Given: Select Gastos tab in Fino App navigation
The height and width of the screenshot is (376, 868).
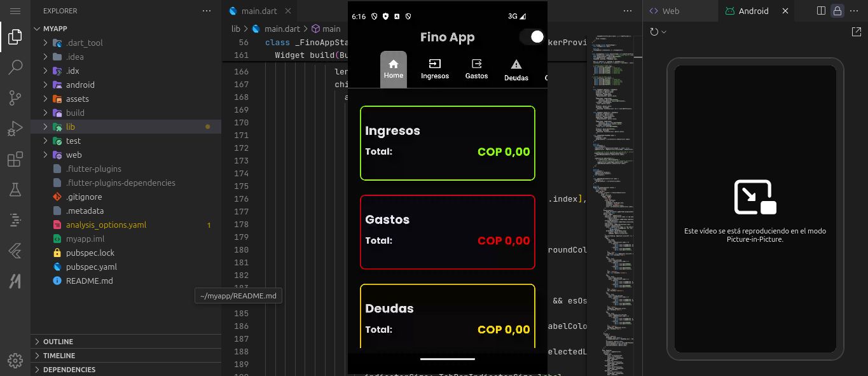Looking at the screenshot, I should tap(476, 69).
